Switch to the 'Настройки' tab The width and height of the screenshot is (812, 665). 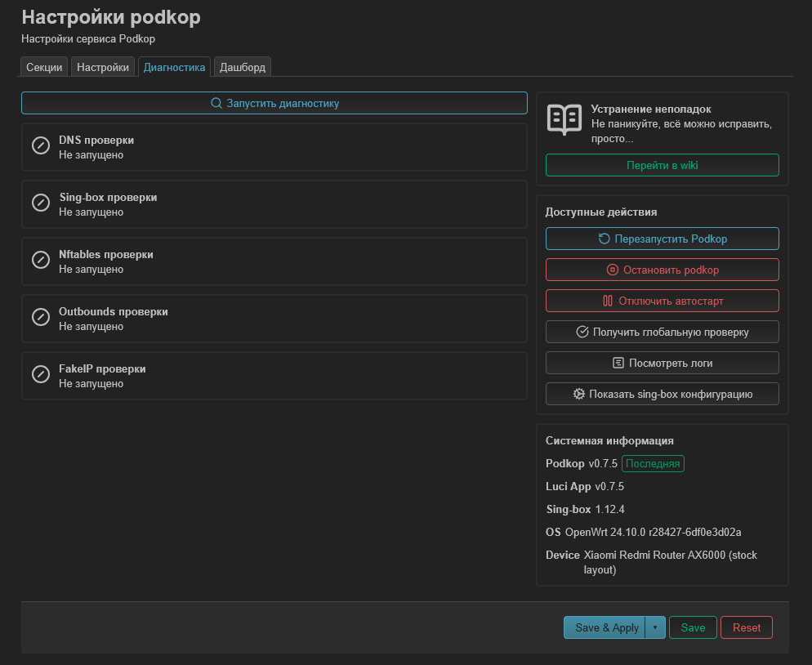click(x=102, y=66)
